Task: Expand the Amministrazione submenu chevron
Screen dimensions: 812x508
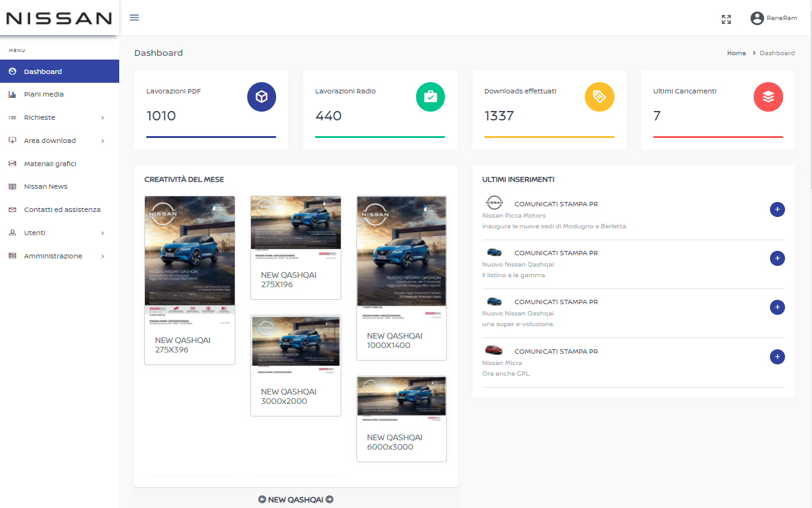Action: [102, 257]
